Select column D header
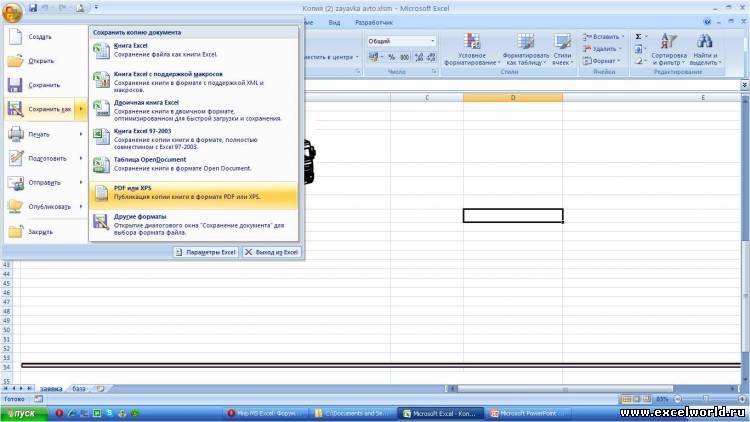750x422 pixels. pos(513,98)
